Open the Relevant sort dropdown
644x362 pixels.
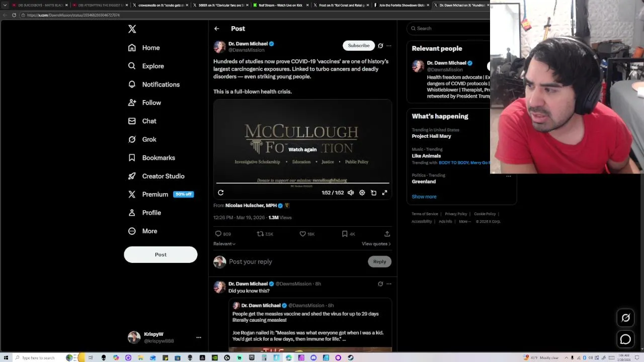pyautogui.click(x=224, y=244)
